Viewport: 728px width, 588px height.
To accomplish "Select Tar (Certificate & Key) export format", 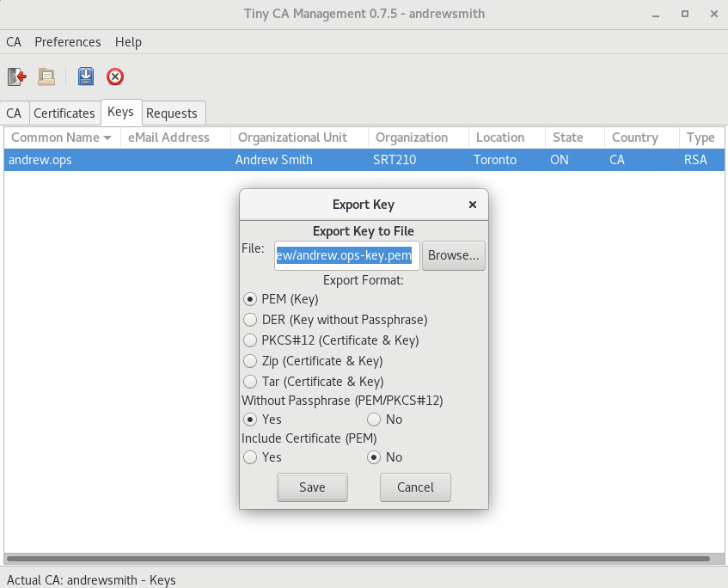I will click(x=250, y=382).
